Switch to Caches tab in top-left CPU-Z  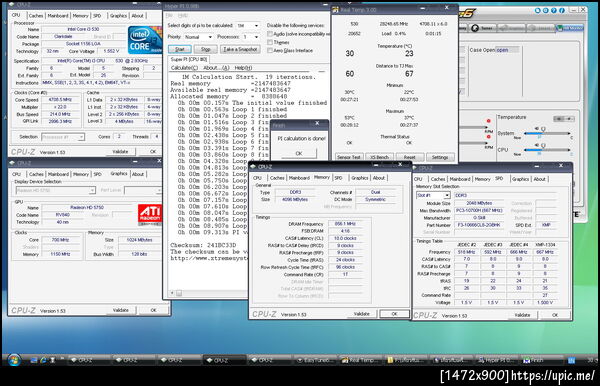pos(36,16)
